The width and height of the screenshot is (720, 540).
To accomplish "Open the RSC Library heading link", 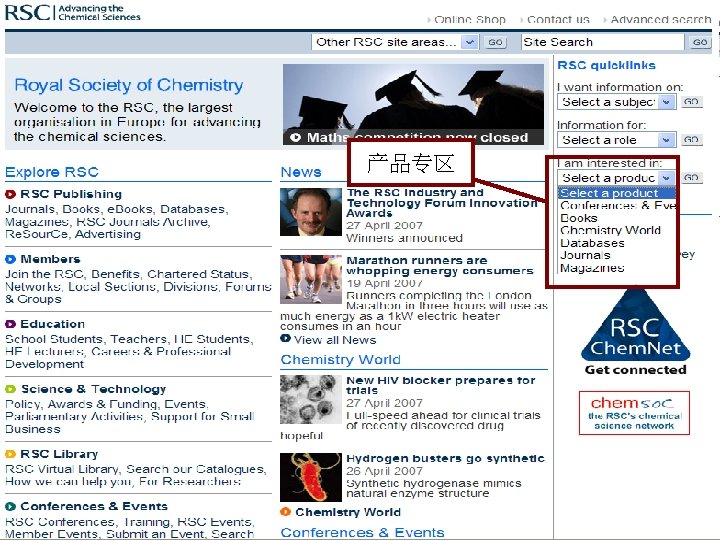I will tap(59, 454).
